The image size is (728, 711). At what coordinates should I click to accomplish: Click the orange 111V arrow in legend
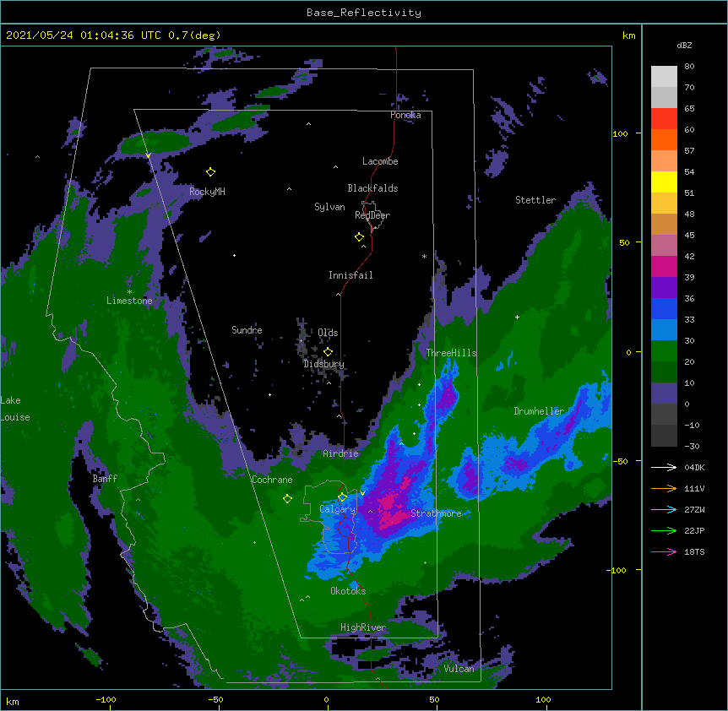tap(664, 488)
